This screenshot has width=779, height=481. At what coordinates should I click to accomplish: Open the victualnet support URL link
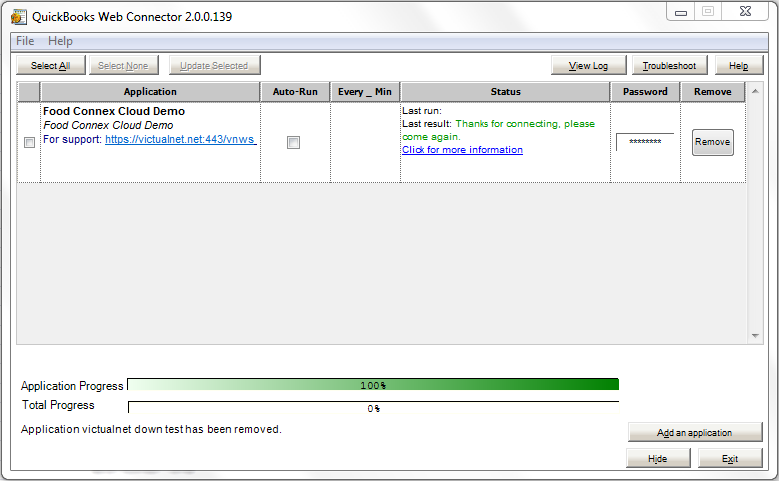tap(180, 139)
